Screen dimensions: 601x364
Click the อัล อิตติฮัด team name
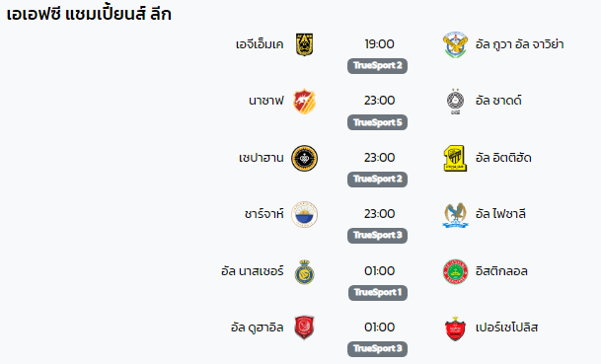point(503,158)
